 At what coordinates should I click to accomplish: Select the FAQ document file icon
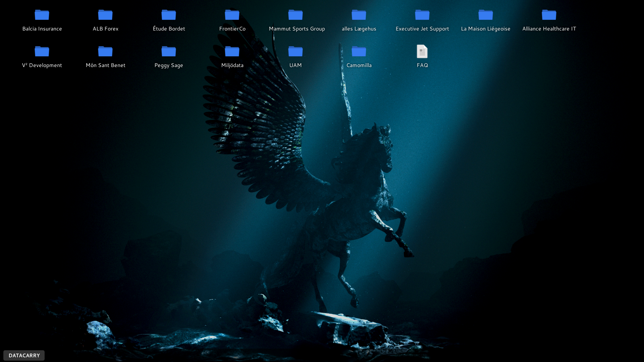[x=422, y=51]
